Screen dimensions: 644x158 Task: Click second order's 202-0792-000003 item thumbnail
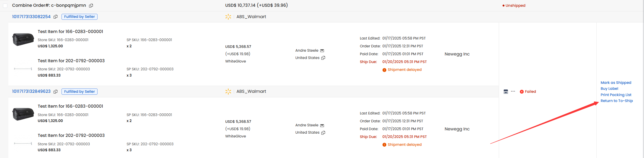(x=23, y=143)
